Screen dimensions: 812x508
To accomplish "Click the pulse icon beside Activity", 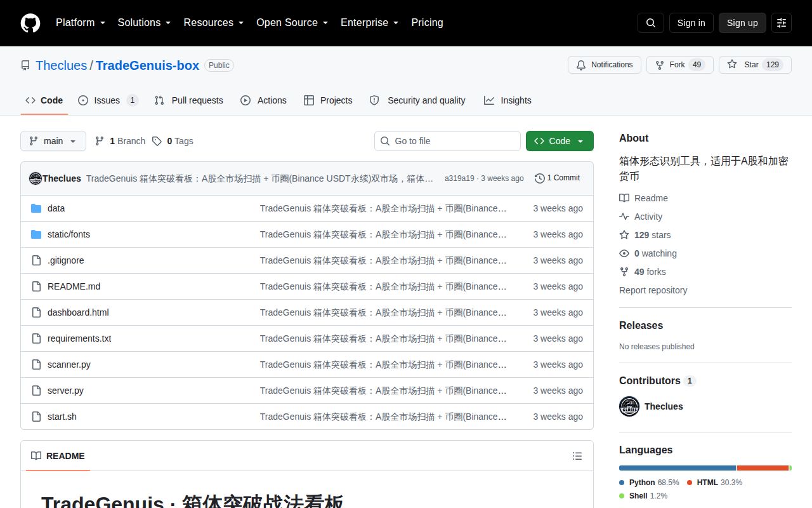I will (624, 217).
